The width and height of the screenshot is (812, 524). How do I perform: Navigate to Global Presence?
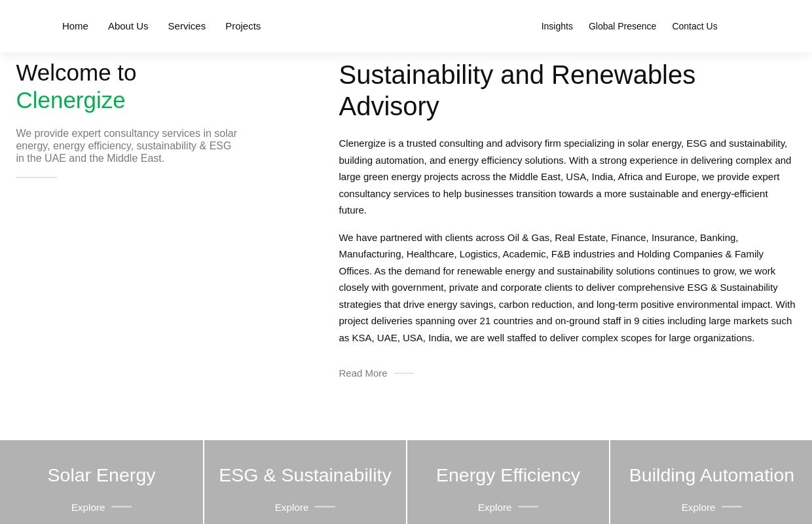[x=622, y=26]
